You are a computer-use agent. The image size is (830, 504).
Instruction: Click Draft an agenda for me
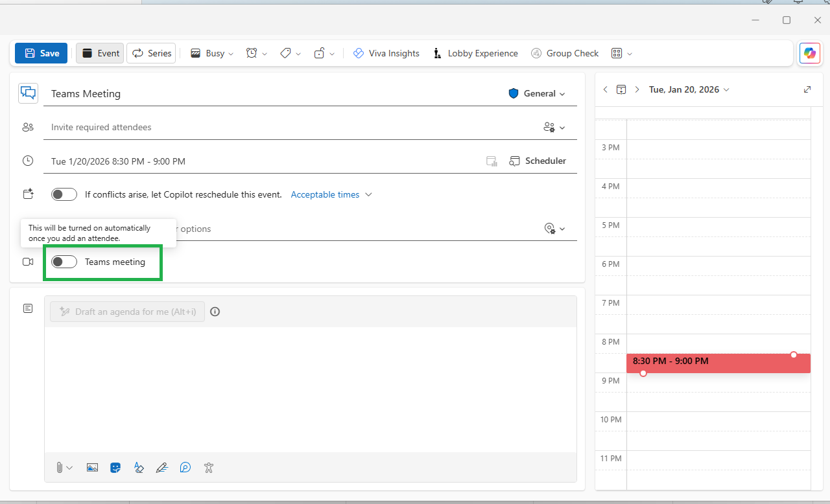pyautogui.click(x=128, y=312)
